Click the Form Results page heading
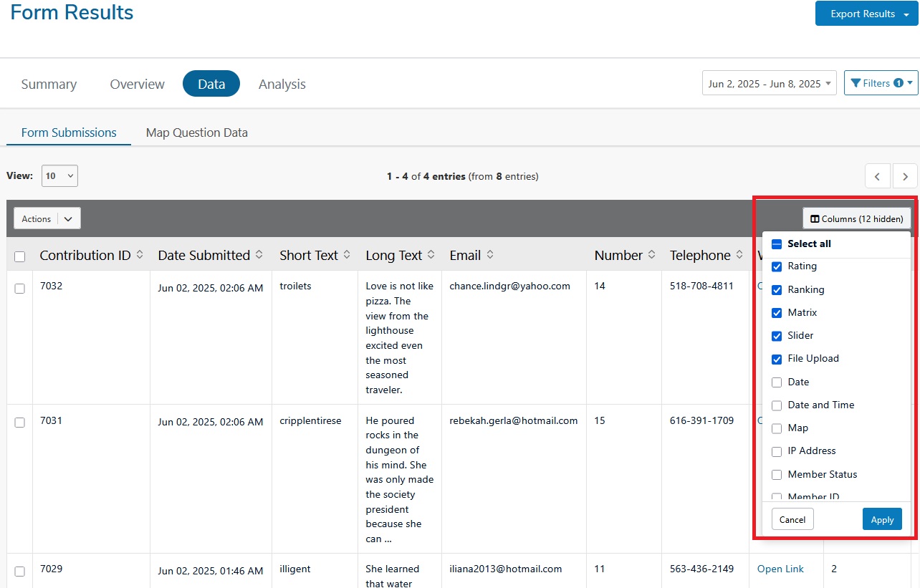Viewport: 920px width, 588px height. 72,12
